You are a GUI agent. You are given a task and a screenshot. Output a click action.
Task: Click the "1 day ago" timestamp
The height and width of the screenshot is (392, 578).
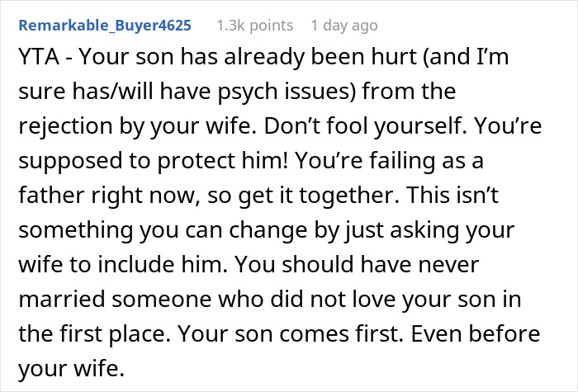click(340, 26)
